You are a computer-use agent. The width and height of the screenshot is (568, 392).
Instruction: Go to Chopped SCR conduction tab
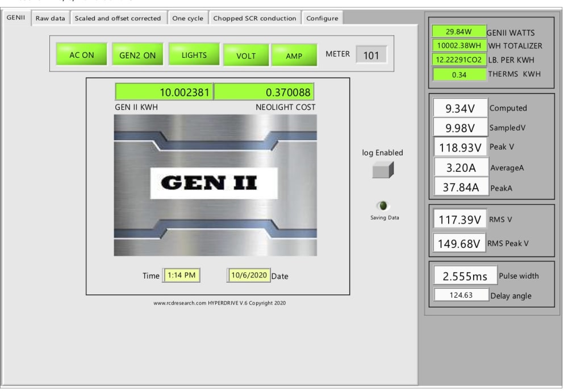click(254, 18)
